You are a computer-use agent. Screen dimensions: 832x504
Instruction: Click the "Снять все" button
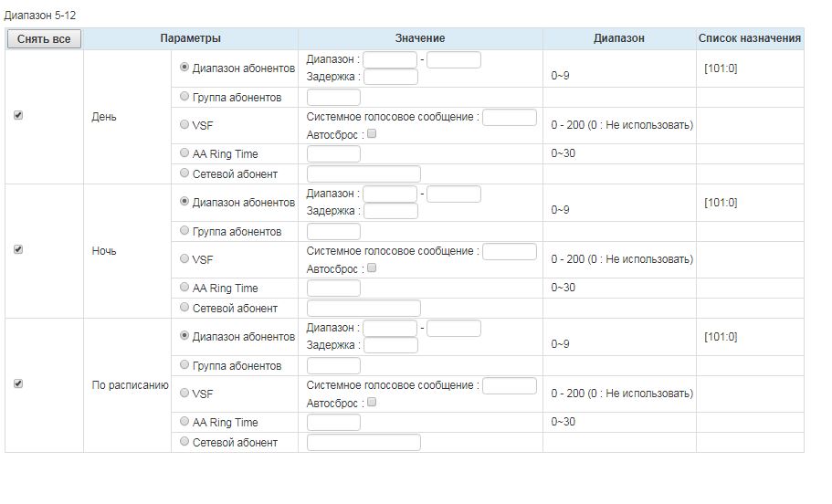tap(44, 38)
